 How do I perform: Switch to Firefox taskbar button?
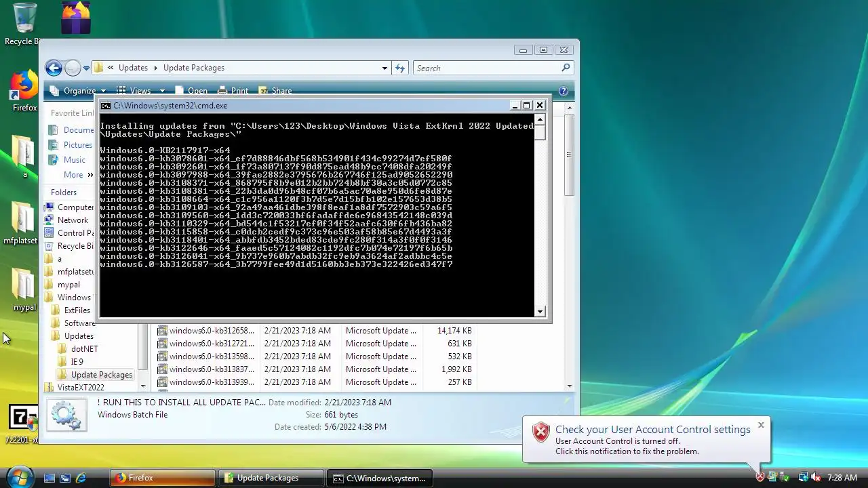click(163, 478)
